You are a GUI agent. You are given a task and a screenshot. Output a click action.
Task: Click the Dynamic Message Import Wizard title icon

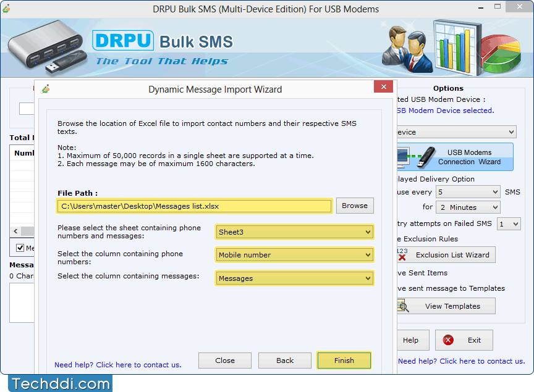(x=46, y=89)
